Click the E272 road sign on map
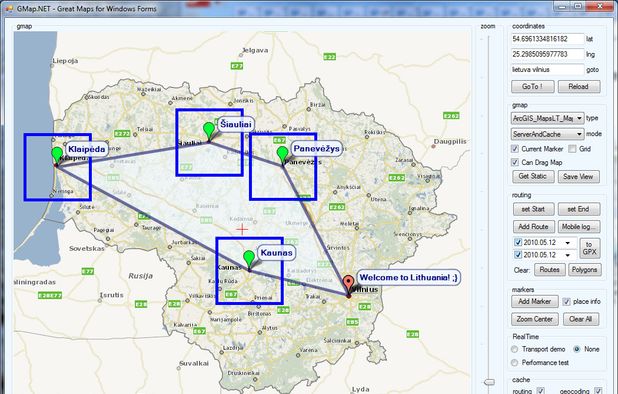 click(x=122, y=134)
